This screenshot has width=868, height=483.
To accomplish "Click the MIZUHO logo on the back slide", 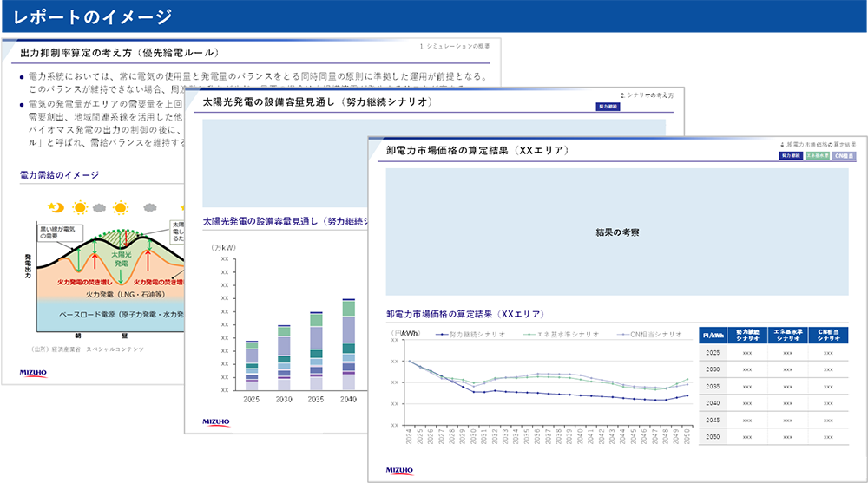I will pyautogui.click(x=33, y=373).
